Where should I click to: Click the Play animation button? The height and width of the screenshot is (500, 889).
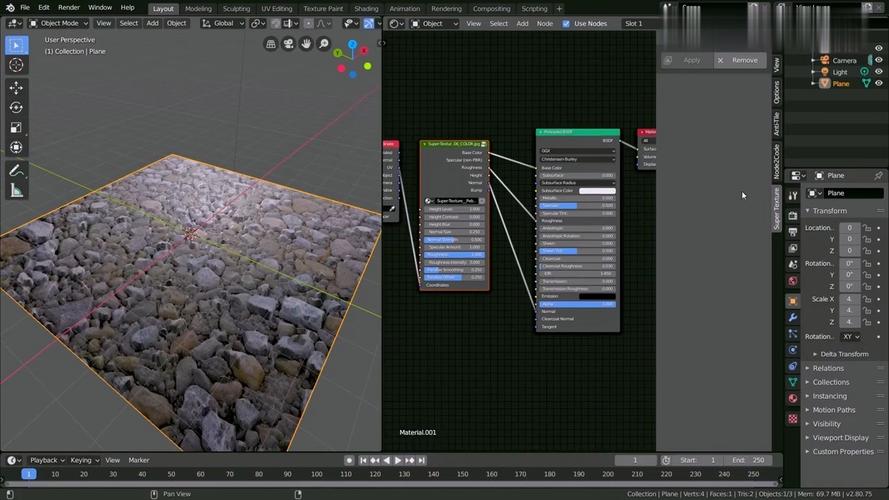pos(398,461)
